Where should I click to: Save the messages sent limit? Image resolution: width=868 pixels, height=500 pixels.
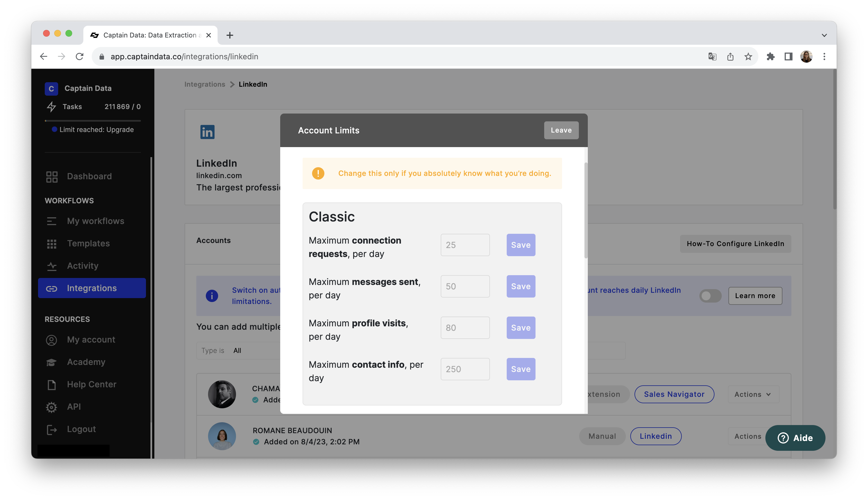pyautogui.click(x=520, y=286)
